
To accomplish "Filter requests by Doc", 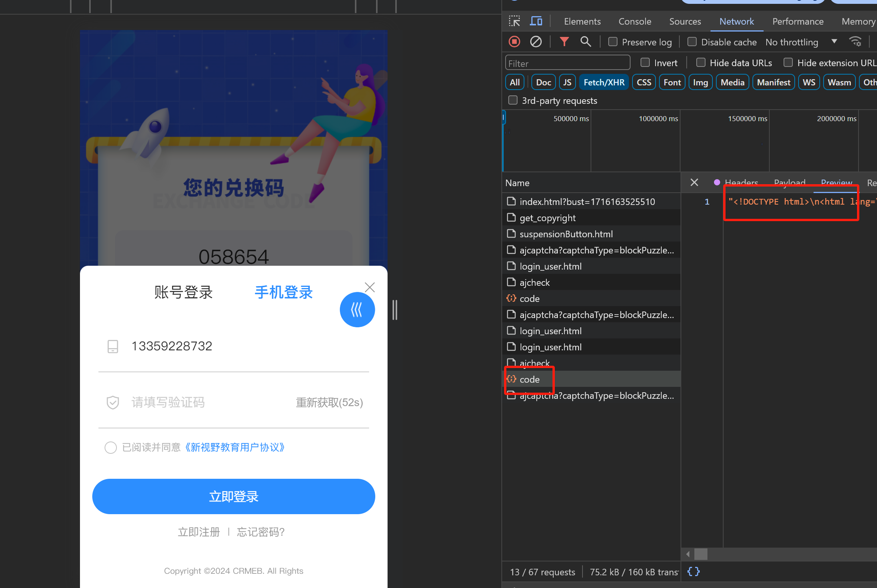I will [x=543, y=82].
